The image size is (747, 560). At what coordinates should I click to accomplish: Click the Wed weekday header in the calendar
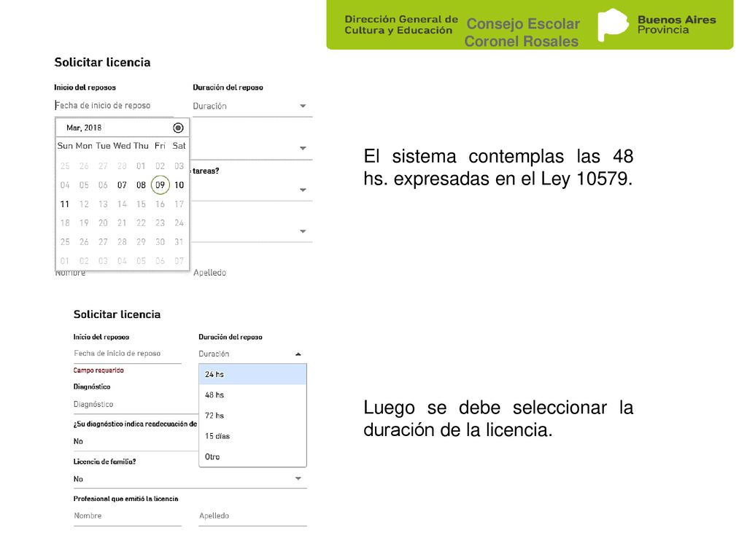[122, 146]
